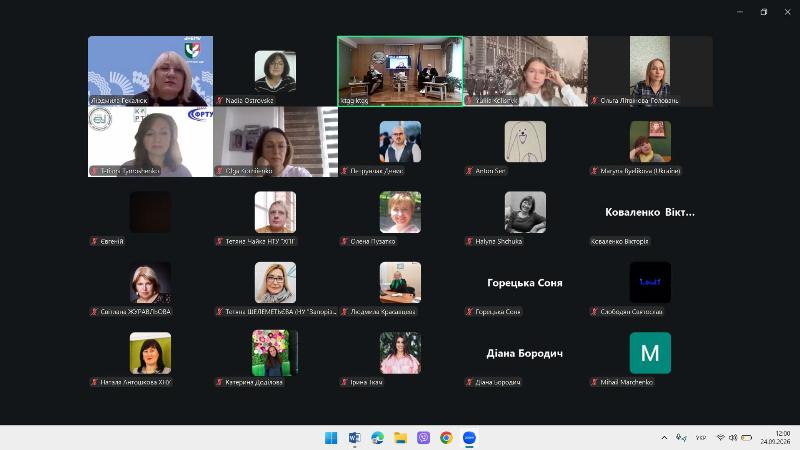Select the avatar of man in vest and glasses
The width and height of the screenshot is (800, 450).
point(400,141)
